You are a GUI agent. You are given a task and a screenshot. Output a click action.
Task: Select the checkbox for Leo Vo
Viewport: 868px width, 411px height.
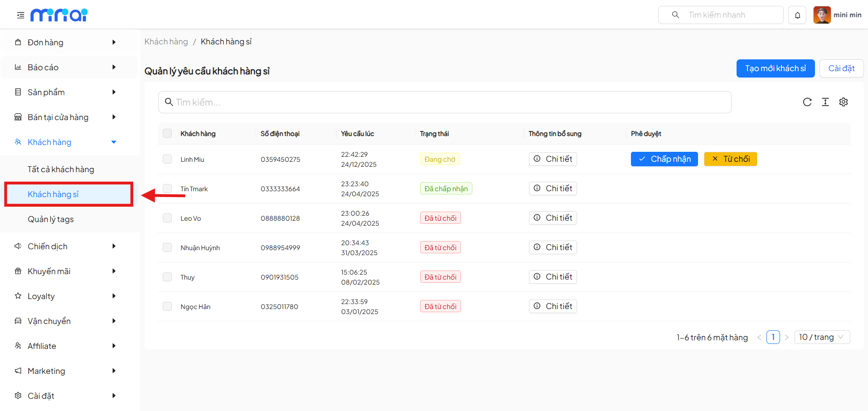tap(167, 218)
